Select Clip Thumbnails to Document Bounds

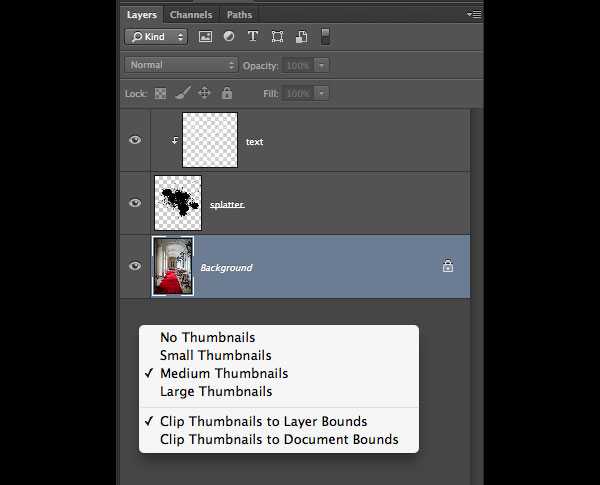point(279,439)
